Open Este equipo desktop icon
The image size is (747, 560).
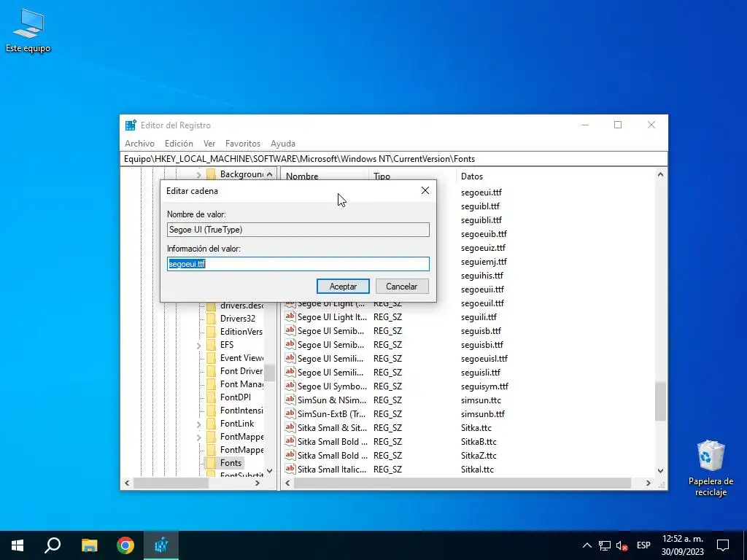28,31
